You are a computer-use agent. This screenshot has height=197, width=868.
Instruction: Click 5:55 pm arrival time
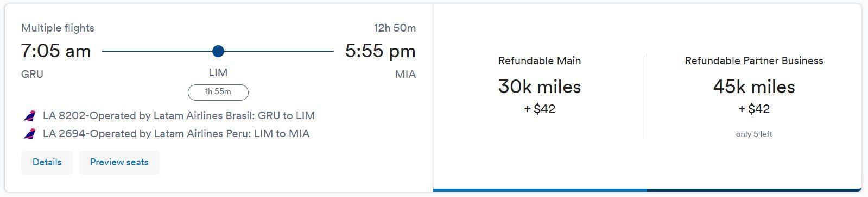pos(380,51)
